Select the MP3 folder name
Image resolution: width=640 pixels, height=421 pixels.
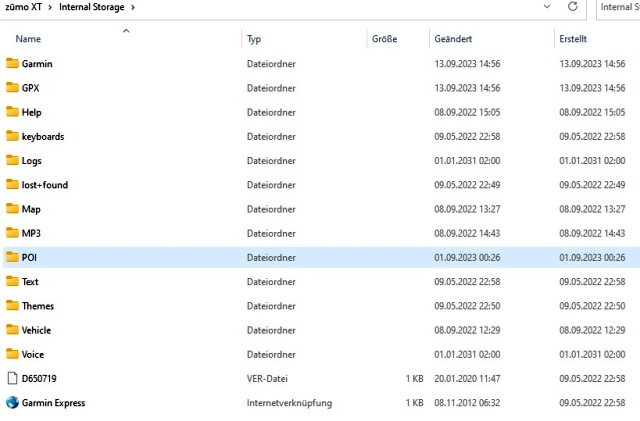31,233
